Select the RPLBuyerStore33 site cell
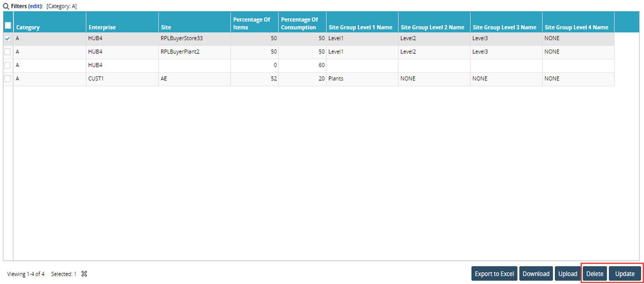 [194, 39]
